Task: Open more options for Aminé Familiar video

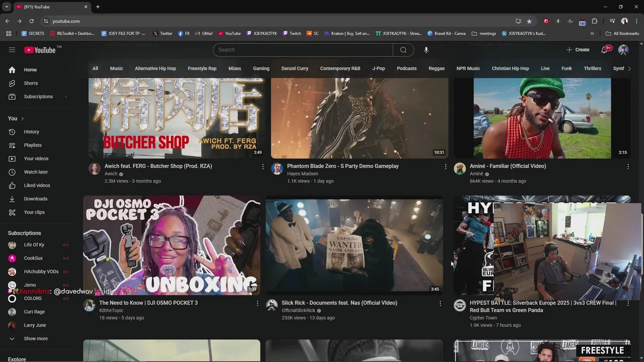Action: (628, 166)
